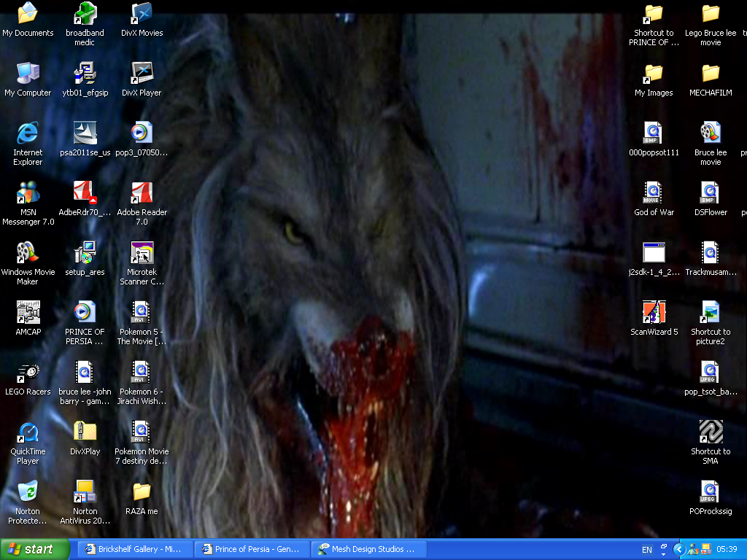Launch the Norton AntiVirus shortcut
The height and width of the screenshot is (560, 747).
point(85,491)
